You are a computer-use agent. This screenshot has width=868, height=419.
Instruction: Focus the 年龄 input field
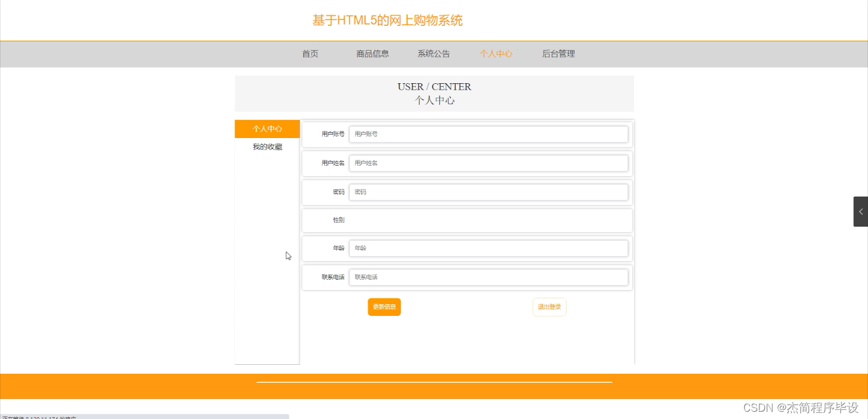[x=489, y=248]
